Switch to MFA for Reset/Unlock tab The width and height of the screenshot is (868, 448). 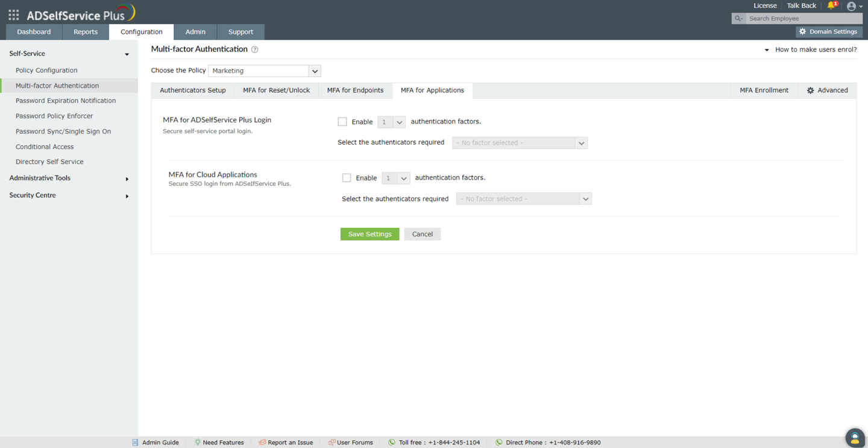(277, 90)
